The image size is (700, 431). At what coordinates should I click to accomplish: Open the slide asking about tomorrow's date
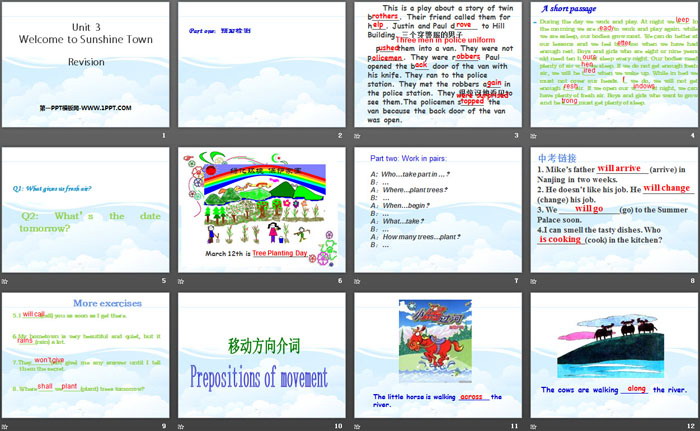86,214
